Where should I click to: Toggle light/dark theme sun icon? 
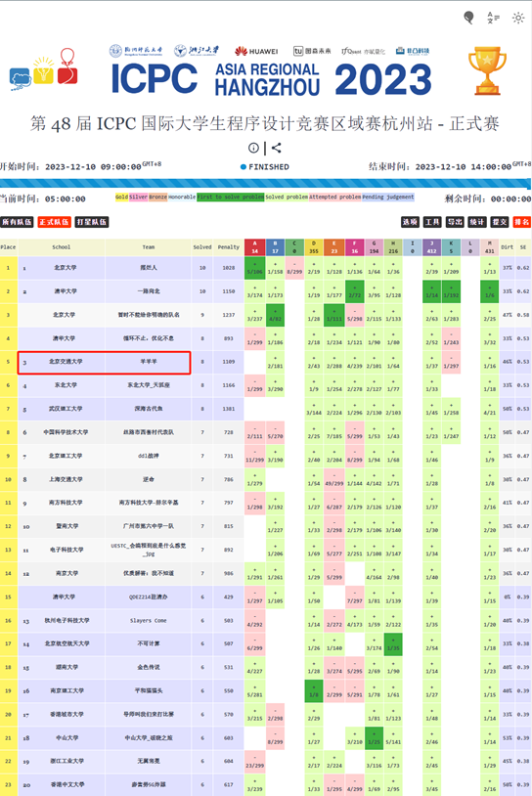pos(517,18)
